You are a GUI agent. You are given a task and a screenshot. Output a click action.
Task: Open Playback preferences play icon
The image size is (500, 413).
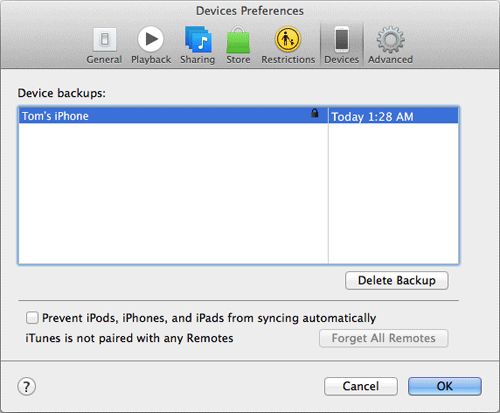151,39
